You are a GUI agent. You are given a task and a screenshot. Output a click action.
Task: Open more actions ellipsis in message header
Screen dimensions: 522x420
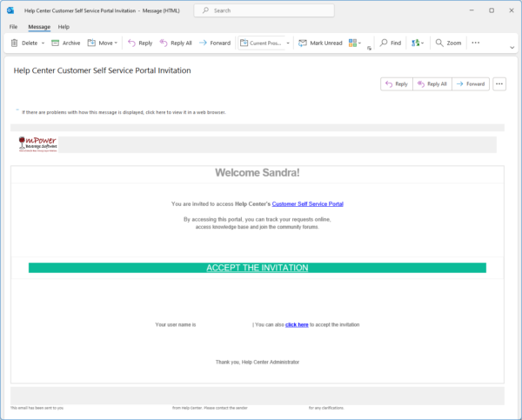click(x=499, y=84)
